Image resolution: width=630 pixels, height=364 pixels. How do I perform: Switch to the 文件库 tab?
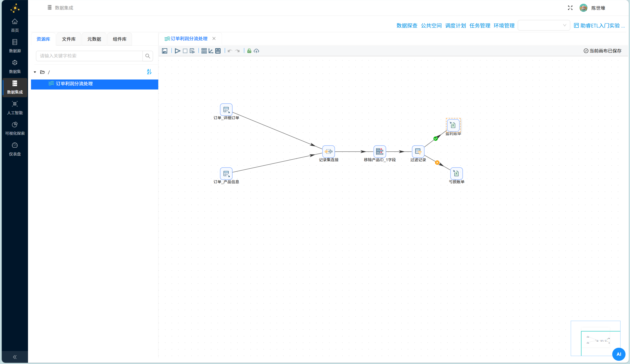point(69,39)
